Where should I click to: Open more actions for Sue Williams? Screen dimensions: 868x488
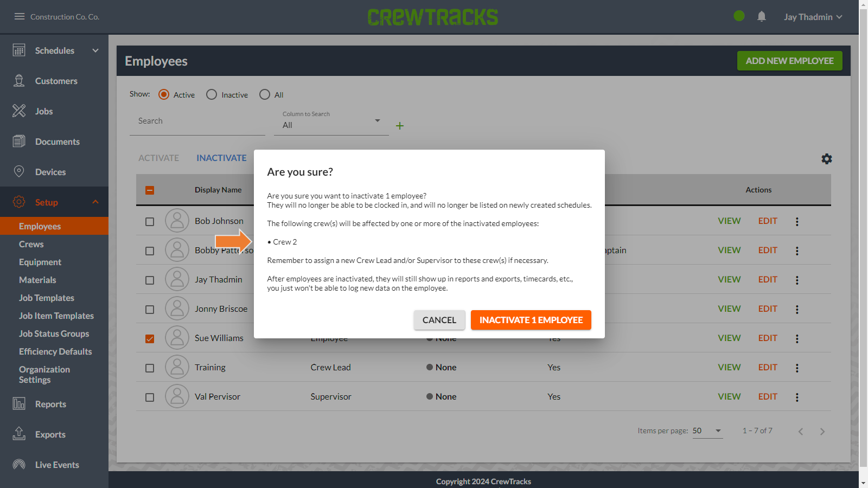click(x=797, y=338)
